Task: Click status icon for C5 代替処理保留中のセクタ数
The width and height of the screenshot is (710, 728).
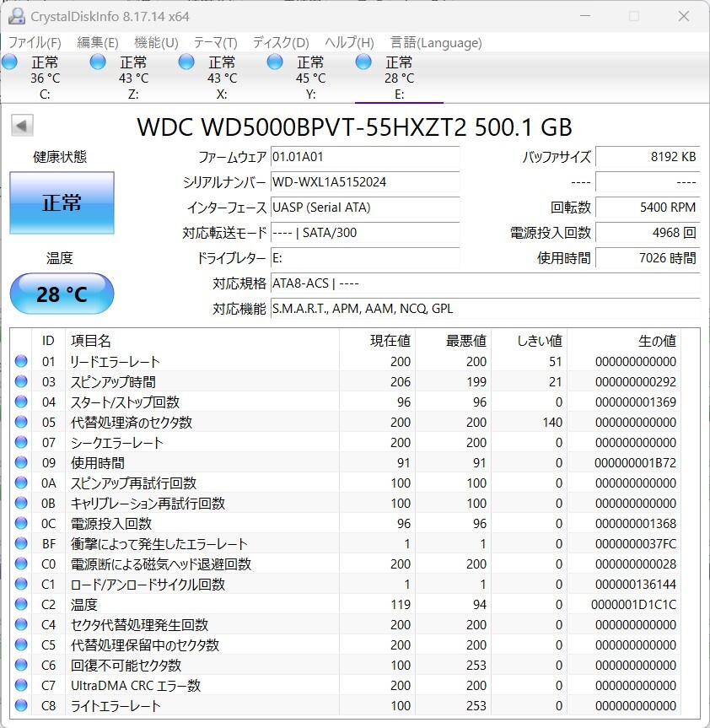Action: coord(21,644)
